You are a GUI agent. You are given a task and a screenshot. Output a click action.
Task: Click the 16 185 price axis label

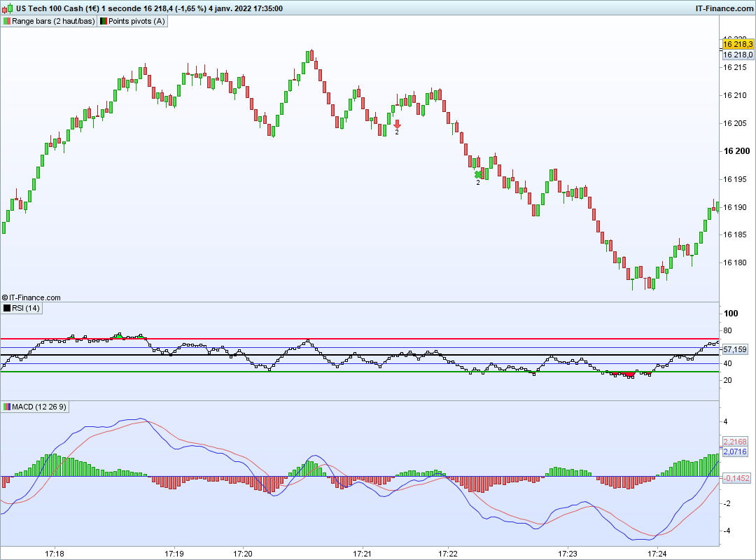[735, 235]
